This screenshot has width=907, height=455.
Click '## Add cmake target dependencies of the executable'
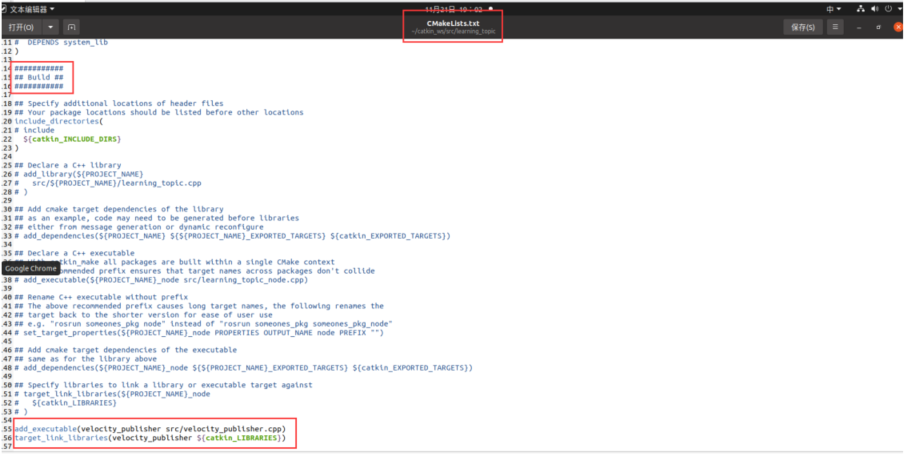pos(126,350)
